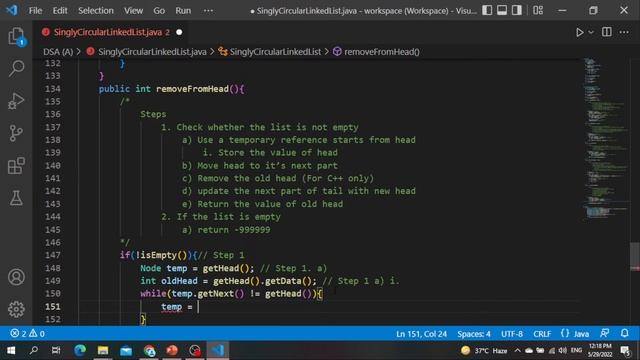Open Manage gear settings icon
The image size is (640, 360).
click(16, 309)
